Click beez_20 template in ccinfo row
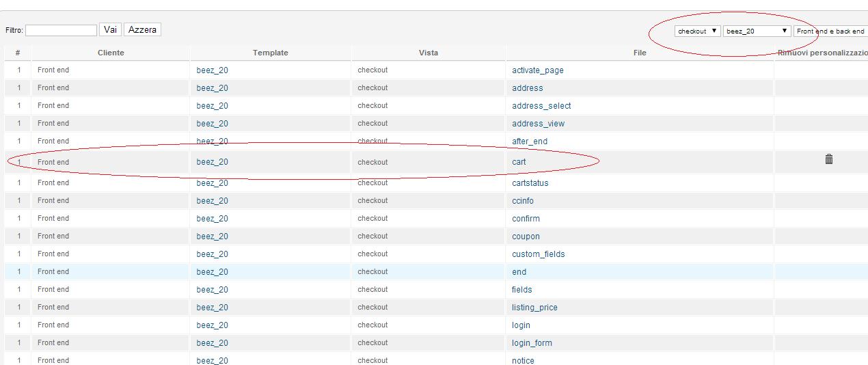The width and height of the screenshot is (868, 365). click(213, 201)
